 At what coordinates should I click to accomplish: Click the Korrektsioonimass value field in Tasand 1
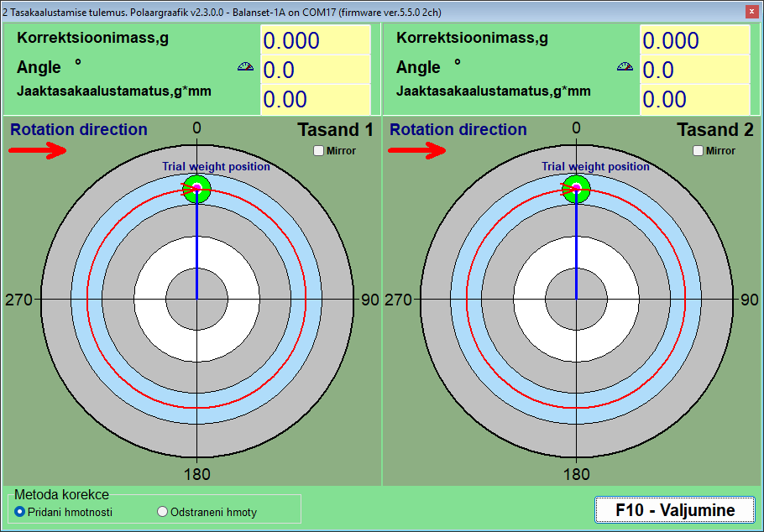pyautogui.click(x=316, y=40)
